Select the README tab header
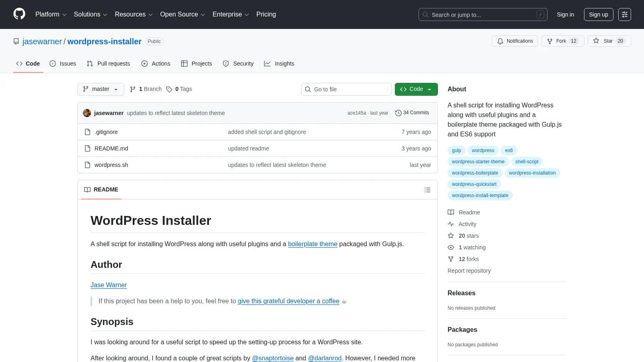The width and height of the screenshot is (644, 362). point(101,189)
